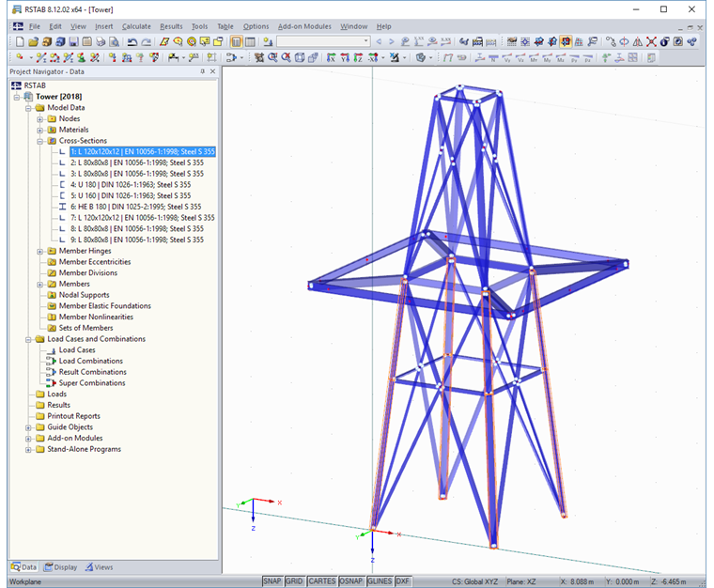
Task: Toggle GRID in the status bar
Action: pos(294,581)
